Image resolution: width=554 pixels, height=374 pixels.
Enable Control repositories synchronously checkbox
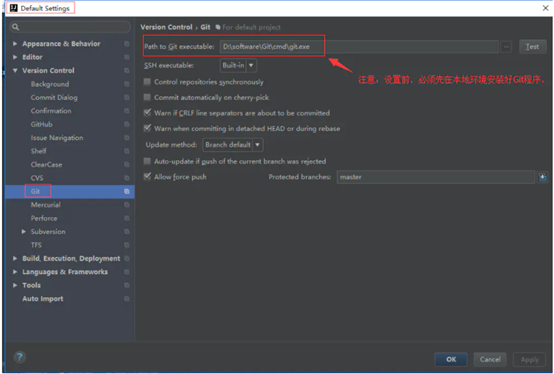click(x=147, y=82)
